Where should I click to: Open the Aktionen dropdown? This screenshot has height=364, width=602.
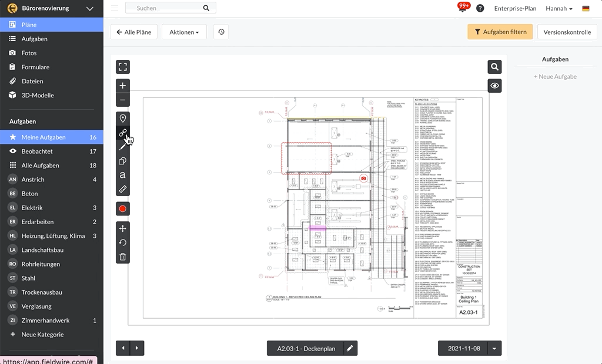184,32
